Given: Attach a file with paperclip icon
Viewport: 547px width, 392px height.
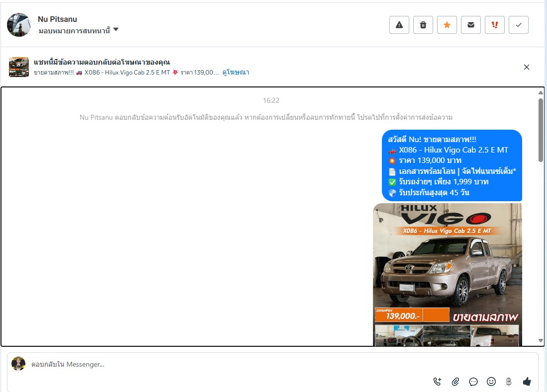Looking at the screenshot, I should 455,382.
